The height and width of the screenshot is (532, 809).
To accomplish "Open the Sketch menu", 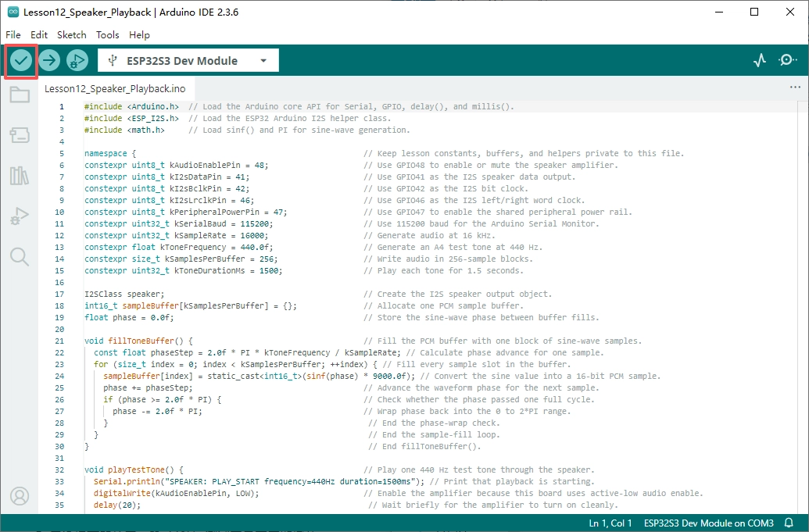I will [x=71, y=34].
